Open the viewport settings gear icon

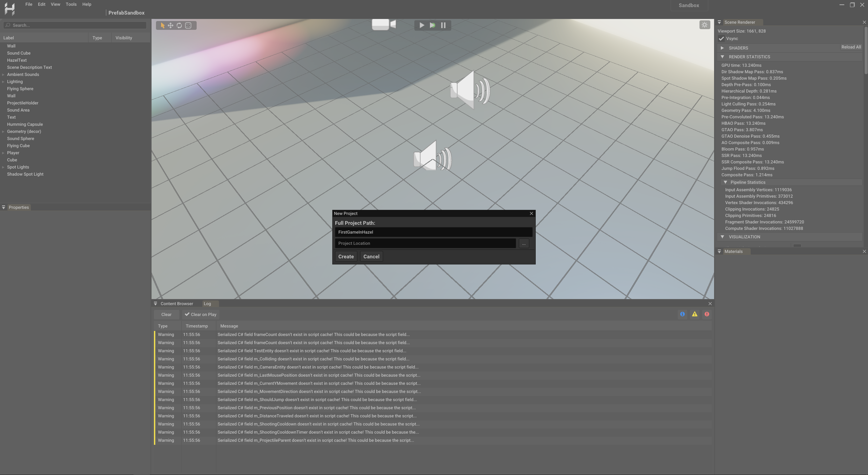click(705, 24)
